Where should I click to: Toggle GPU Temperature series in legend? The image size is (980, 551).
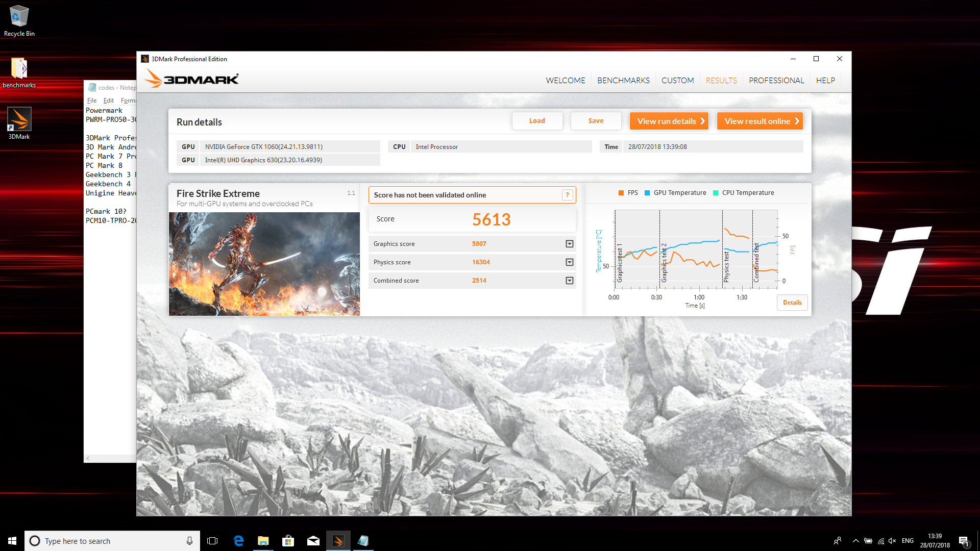point(675,193)
